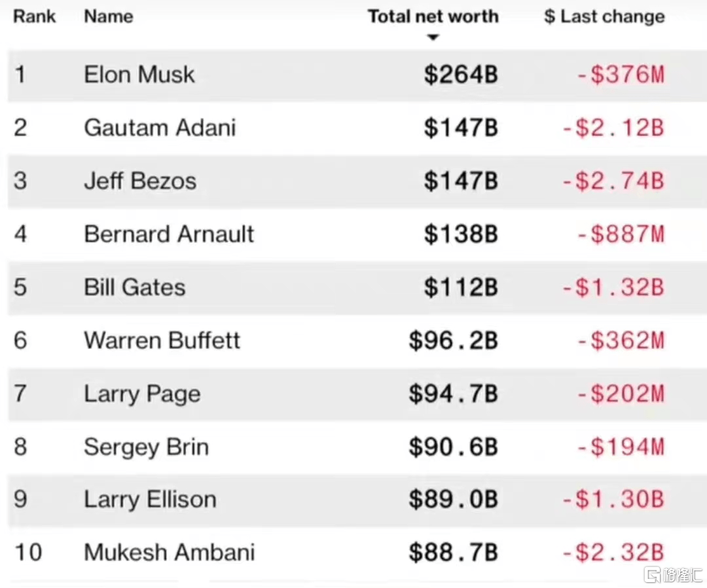Click Elon Musk's $264B net worth

coord(460,75)
